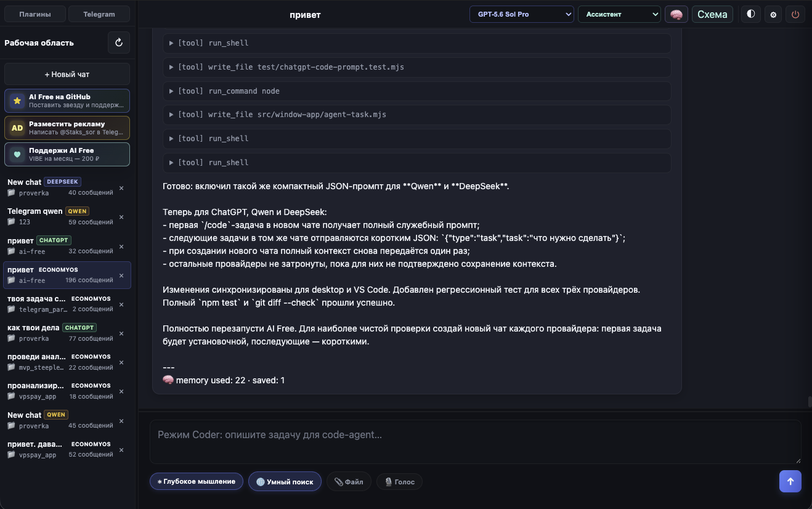
Task: Remove the твоя задача chat
Action: 121,304
